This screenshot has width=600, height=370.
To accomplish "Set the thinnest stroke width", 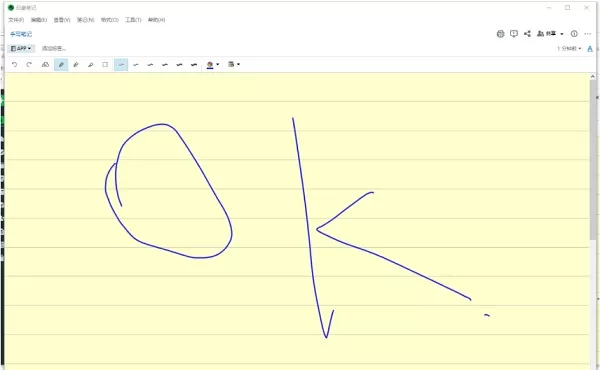I will click(x=121, y=65).
